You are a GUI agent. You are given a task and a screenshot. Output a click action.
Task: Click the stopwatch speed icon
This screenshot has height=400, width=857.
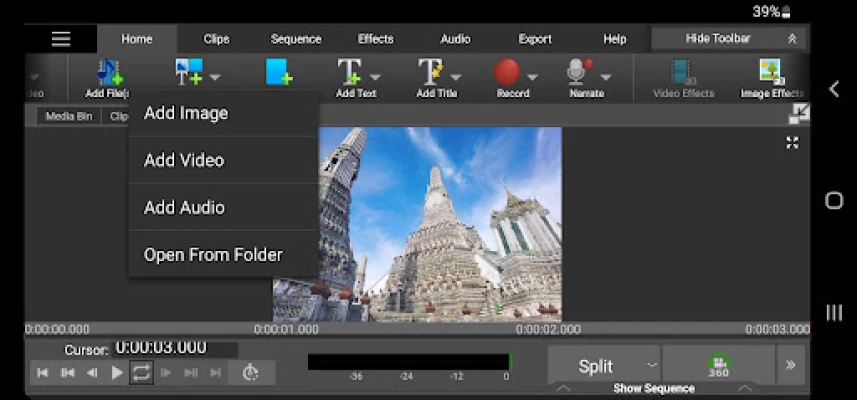click(250, 372)
